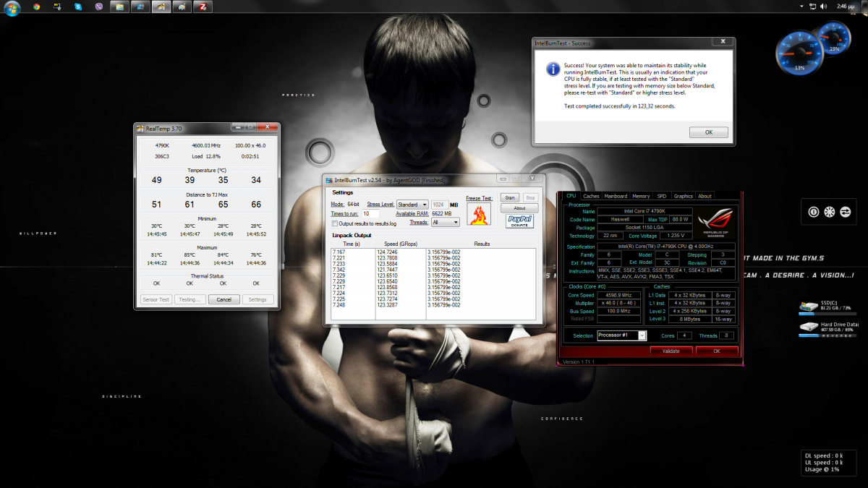Image resolution: width=868 pixels, height=488 pixels.
Task: Select the 7.248 time entry
Action: 339,305
